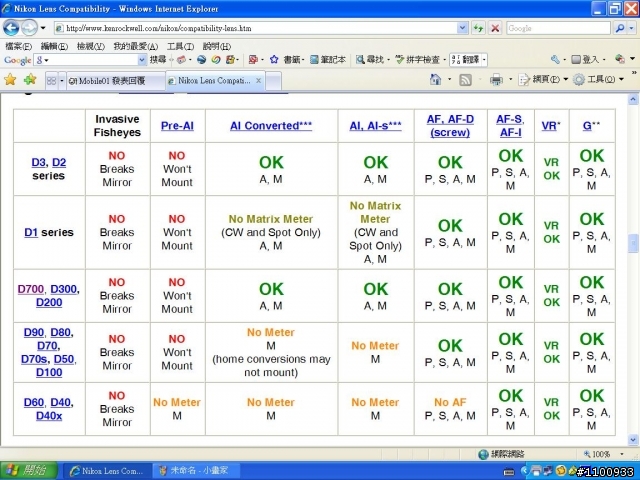Click the Home icon in command bar
Image resolution: width=640 pixels, height=480 pixels.
pyautogui.click(x=436, y=80)
